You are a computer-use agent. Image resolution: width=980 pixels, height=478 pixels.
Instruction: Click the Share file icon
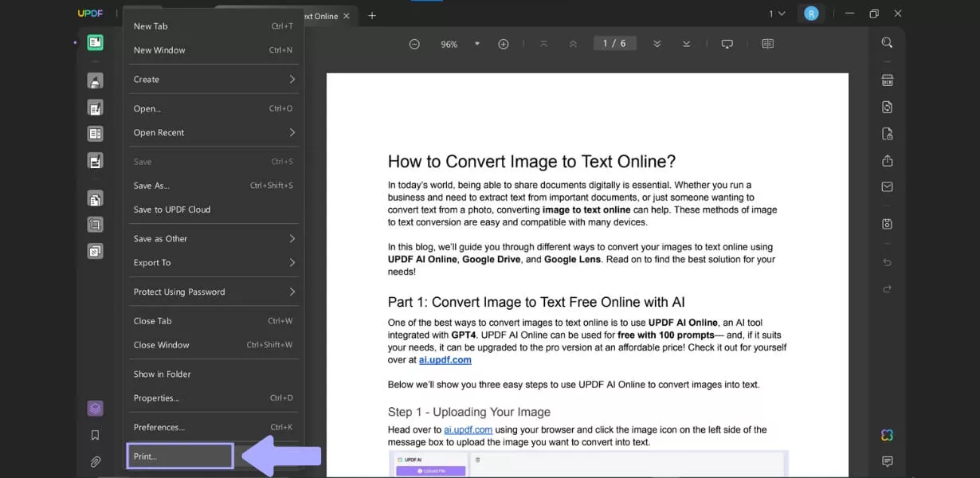(887, 160)
